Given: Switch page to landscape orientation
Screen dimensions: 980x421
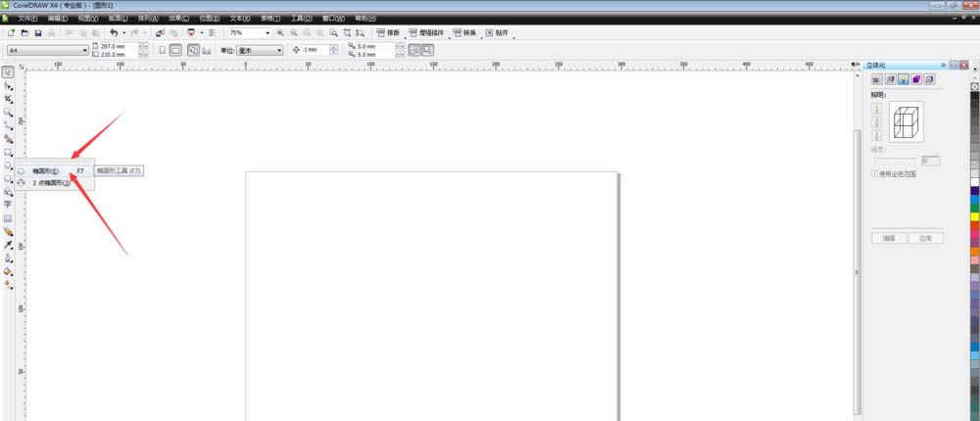Looking at the screenshot, I should click(x=176, y=50).
